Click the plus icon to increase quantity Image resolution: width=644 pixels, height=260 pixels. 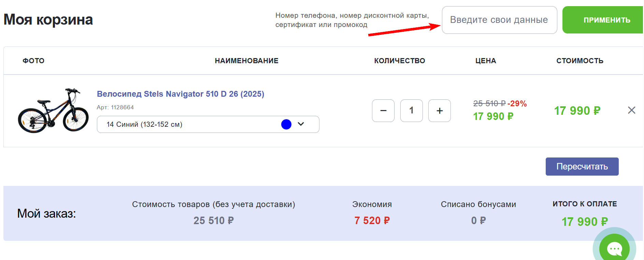[x=439, y=111]
